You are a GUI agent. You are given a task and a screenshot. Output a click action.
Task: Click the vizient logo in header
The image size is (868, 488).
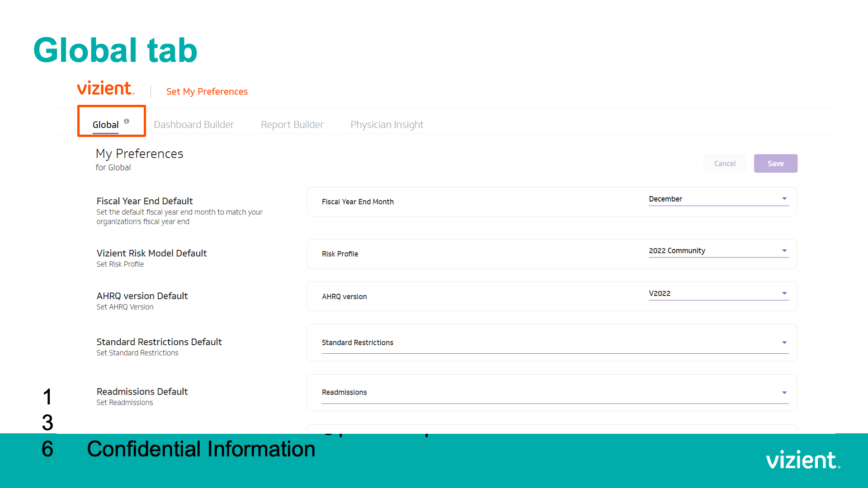click(106, 88)
